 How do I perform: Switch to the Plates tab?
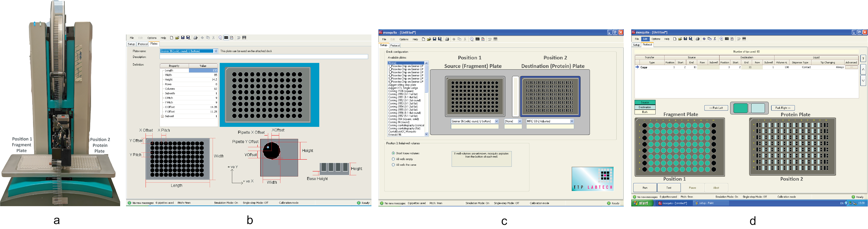pos(154,44)
